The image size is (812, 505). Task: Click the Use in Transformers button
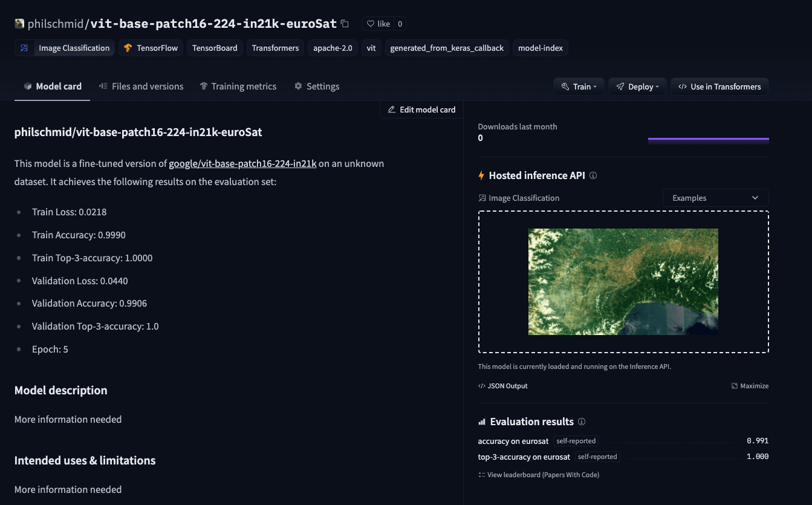(719, 86)
